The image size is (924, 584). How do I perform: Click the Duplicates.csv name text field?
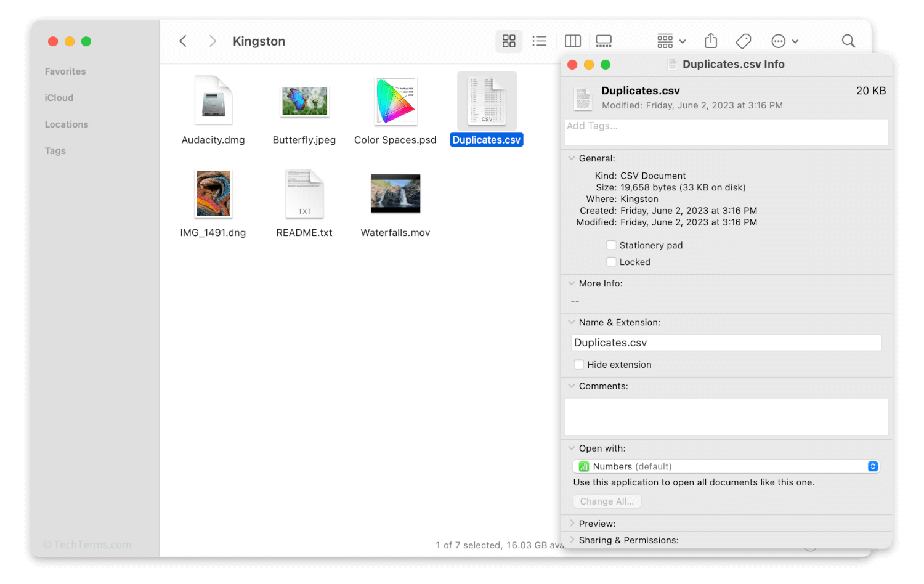726,343
